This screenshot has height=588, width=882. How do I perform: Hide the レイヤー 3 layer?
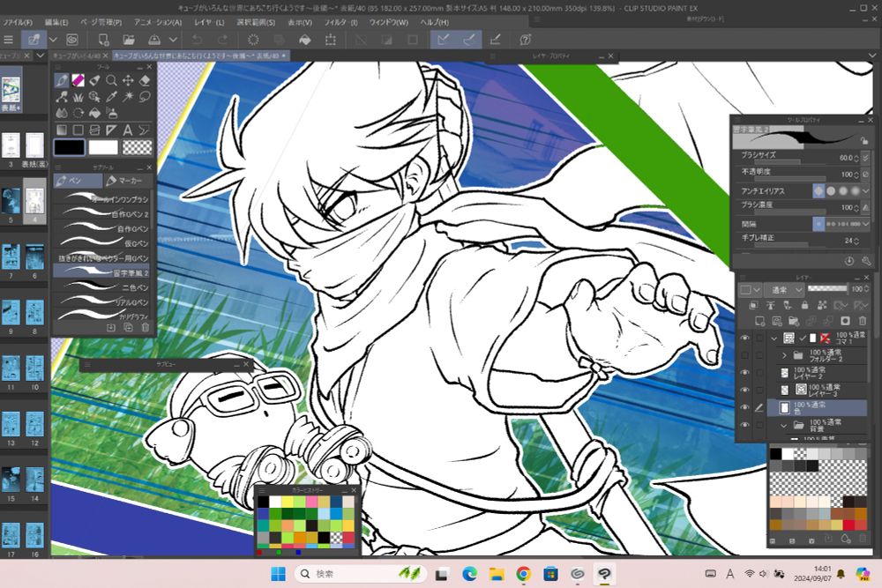click(744, 391)
